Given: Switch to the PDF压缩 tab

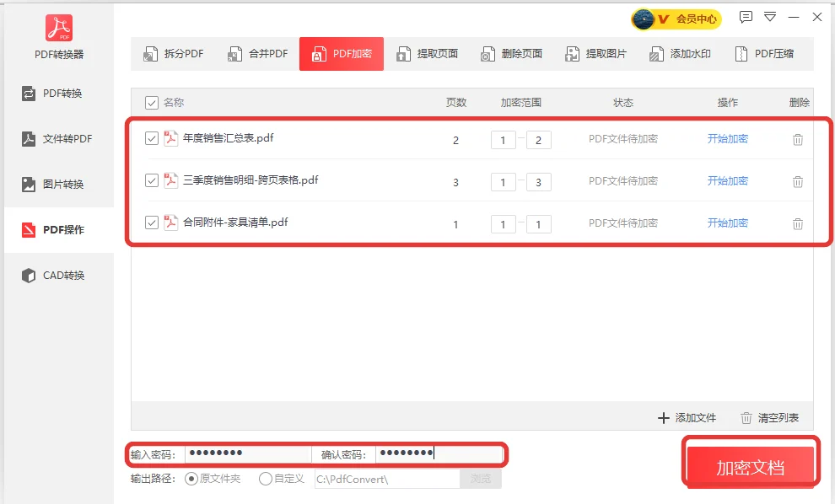Looking at the screenshot, I should click(x=763, y=54).
